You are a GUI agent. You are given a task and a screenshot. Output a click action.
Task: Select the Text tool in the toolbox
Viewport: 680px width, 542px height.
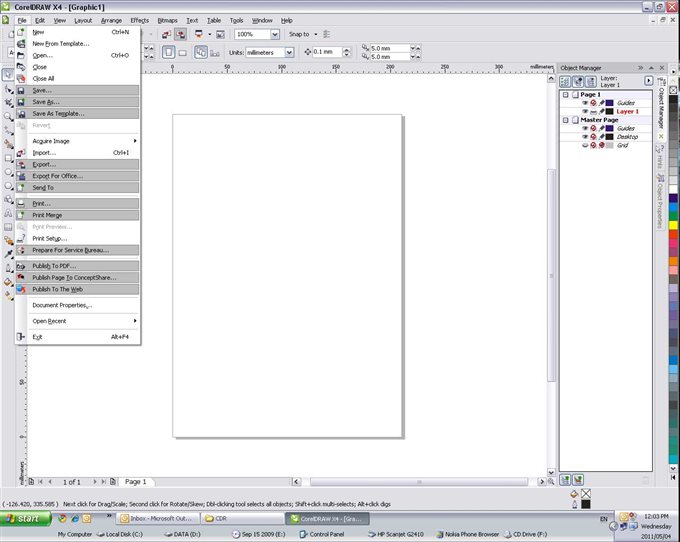(8, 213)
